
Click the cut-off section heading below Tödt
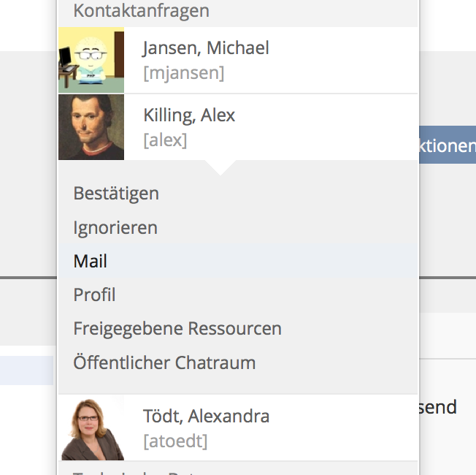(139, 471)
